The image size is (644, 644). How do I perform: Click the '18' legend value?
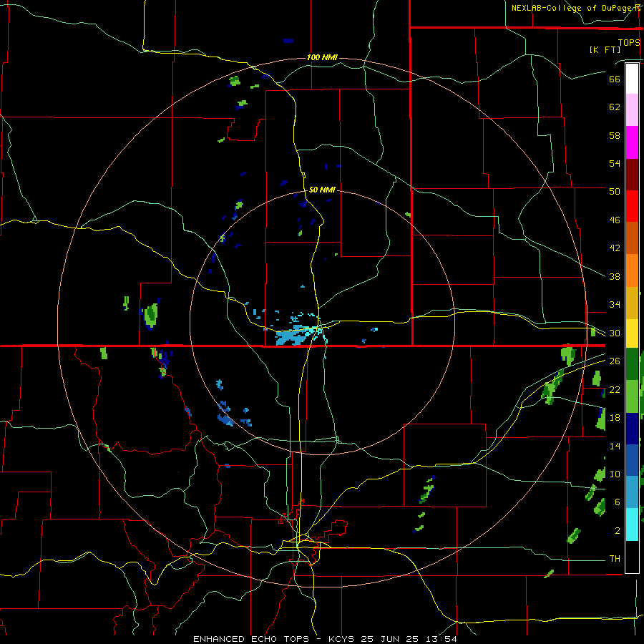click(x=615, y=418)
